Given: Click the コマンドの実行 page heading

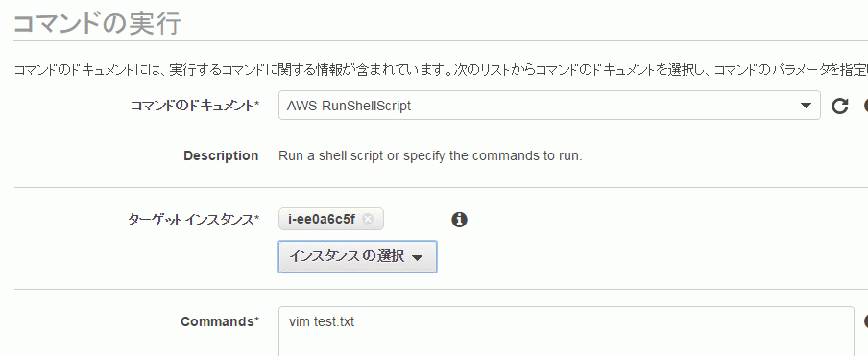Looking at the screenshot, I should point(97,24).
